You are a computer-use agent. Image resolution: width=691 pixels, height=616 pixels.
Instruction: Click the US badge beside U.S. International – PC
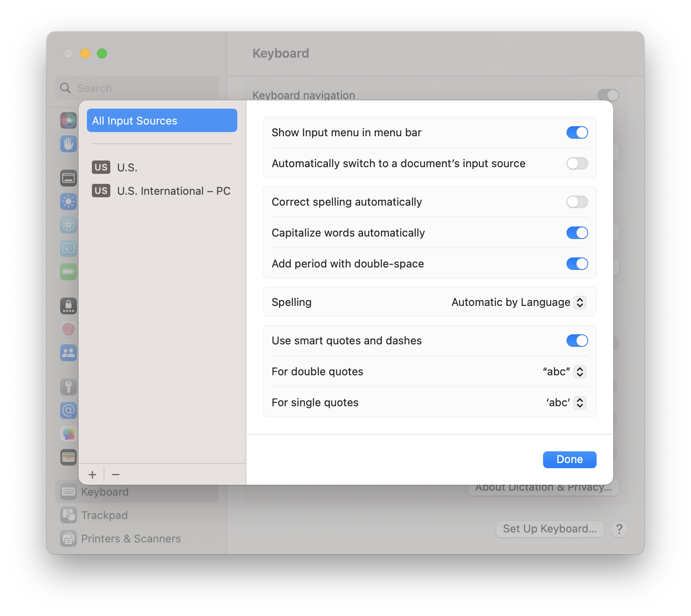point(101,191)
